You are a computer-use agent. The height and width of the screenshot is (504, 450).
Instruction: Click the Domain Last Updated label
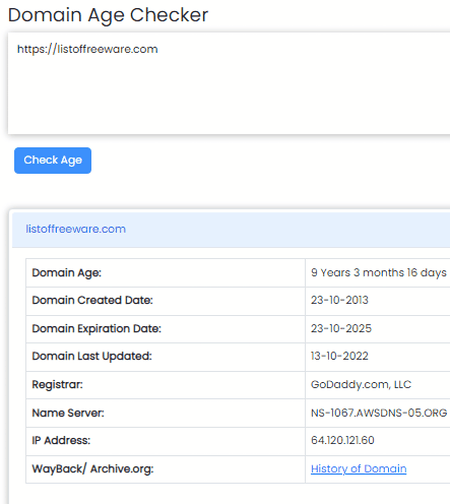92,356
